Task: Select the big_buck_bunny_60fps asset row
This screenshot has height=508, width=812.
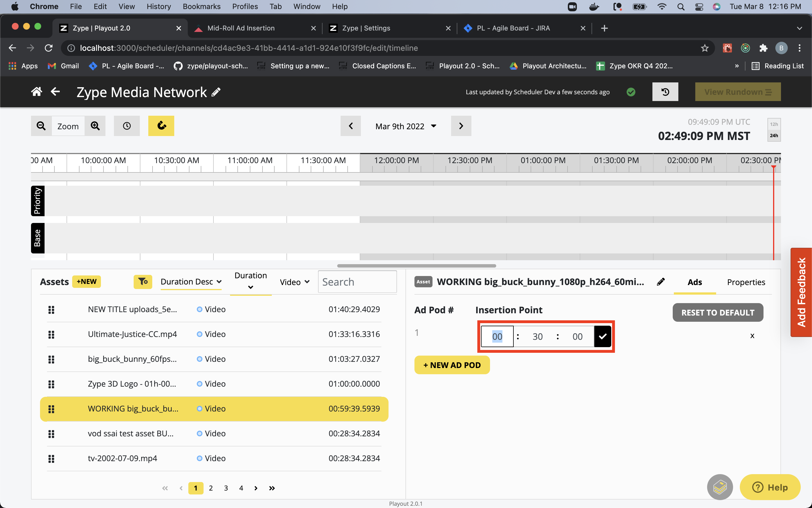Action: click(214, 359)
